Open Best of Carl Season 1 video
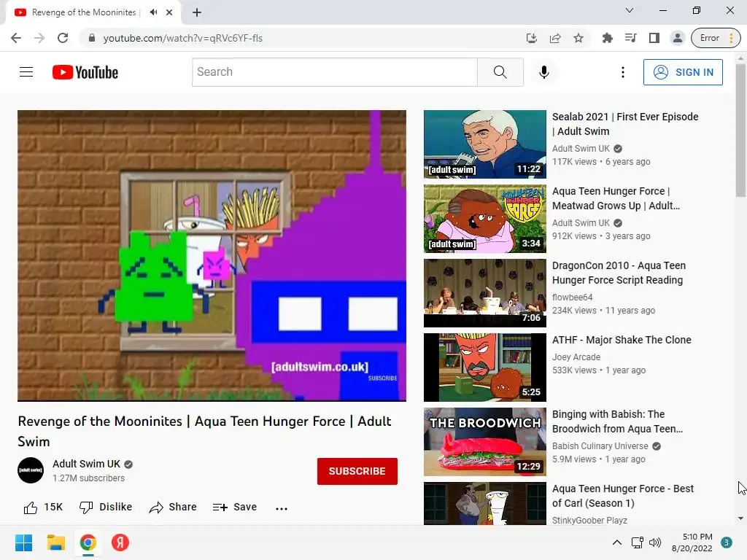The height and width of the screenshot is (560, 747). pyautogui.click(x=623, y=496)
